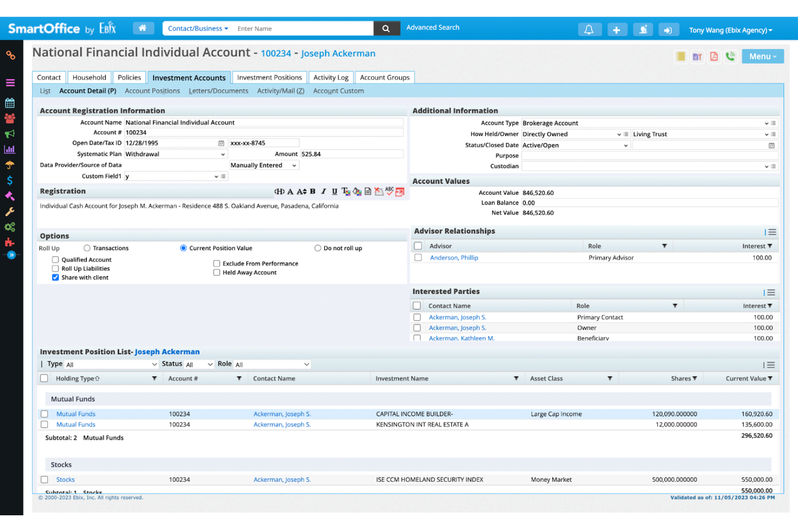This screenshot has width=798, height=532.
Task: Check the Qualified Account checkbox
Action: point(55,260)
